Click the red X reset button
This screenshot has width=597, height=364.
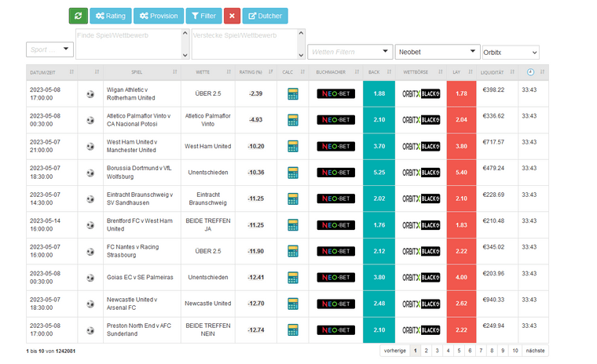tap(232, 16)
